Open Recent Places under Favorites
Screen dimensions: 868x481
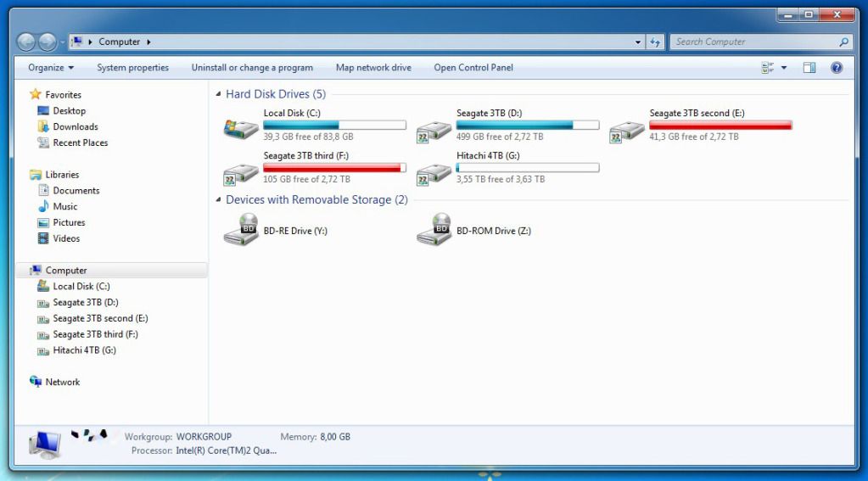72,143
